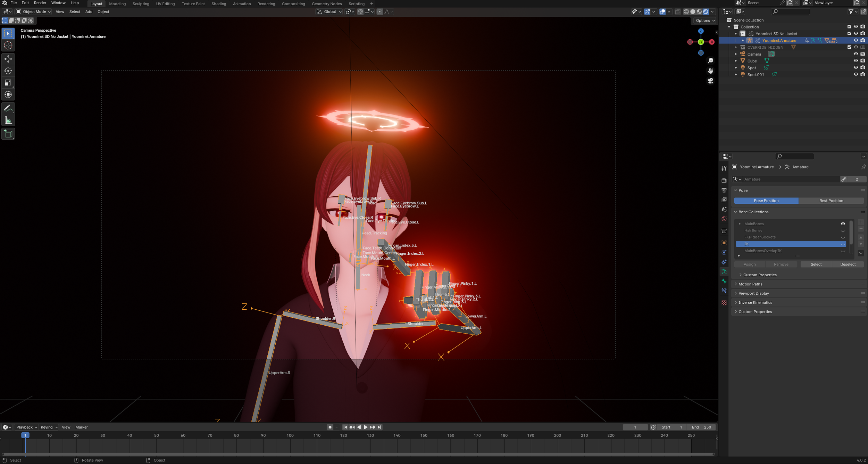Screen dimensions: 868x464
Task: Open the Output properties tab
Action: (x=724, y=190)
